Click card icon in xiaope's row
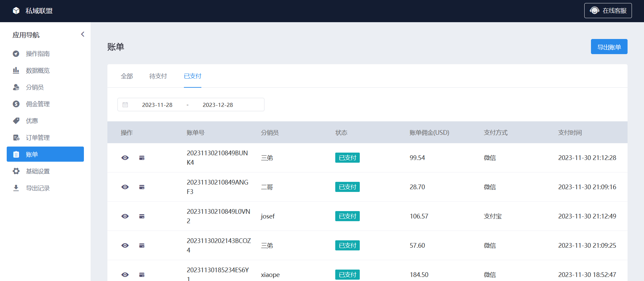 coord(142,275)
